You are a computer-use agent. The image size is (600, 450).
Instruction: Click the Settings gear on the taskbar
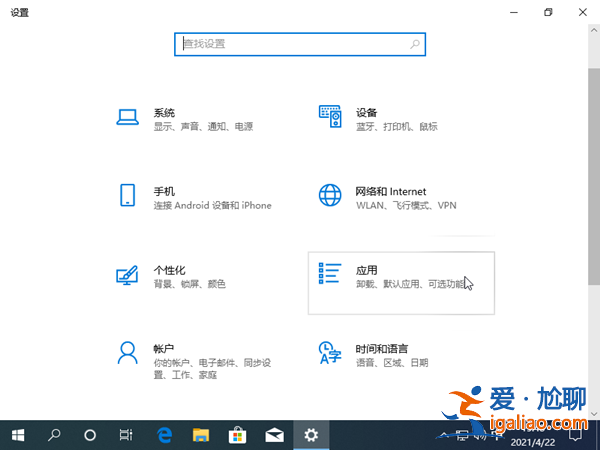[x=311, y=435]
